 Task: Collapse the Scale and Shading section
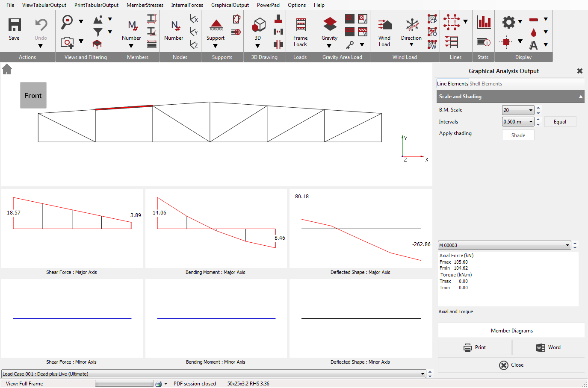click(x=580, y=97)
